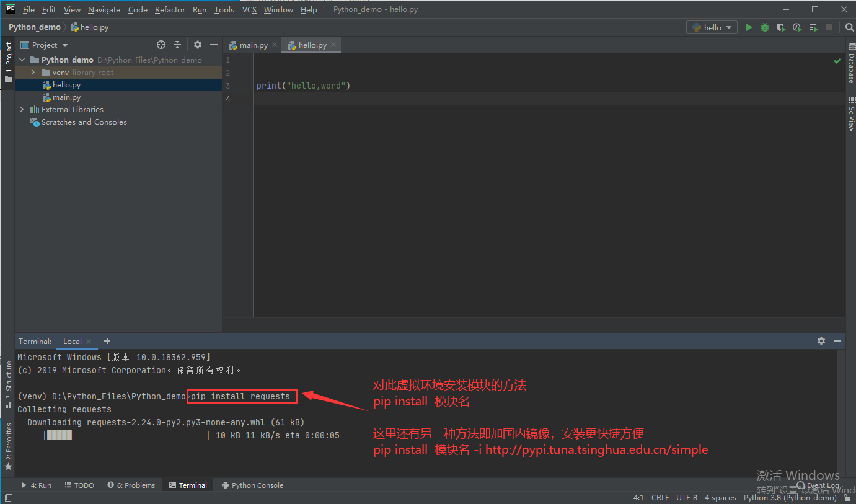The height and width of the screenshot is (504, 856).
Task: Locate current file with the Project panel crosshair icon
Action: coord(161,45)
